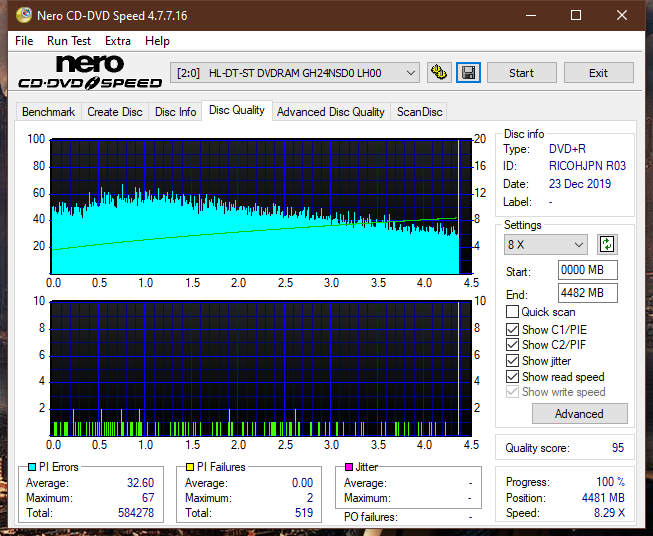Click the Speed value 8.29 X
Screen dimensions: 653x536
[x=609, y=513]
